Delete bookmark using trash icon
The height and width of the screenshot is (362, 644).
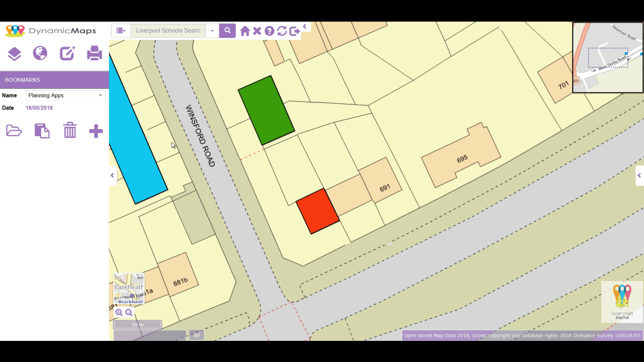(x=70, y=130)
